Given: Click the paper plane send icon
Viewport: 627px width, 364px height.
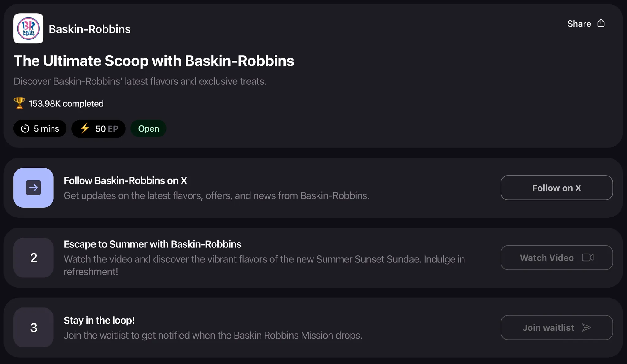Looking at the screenshot, I should click(586, 328).
